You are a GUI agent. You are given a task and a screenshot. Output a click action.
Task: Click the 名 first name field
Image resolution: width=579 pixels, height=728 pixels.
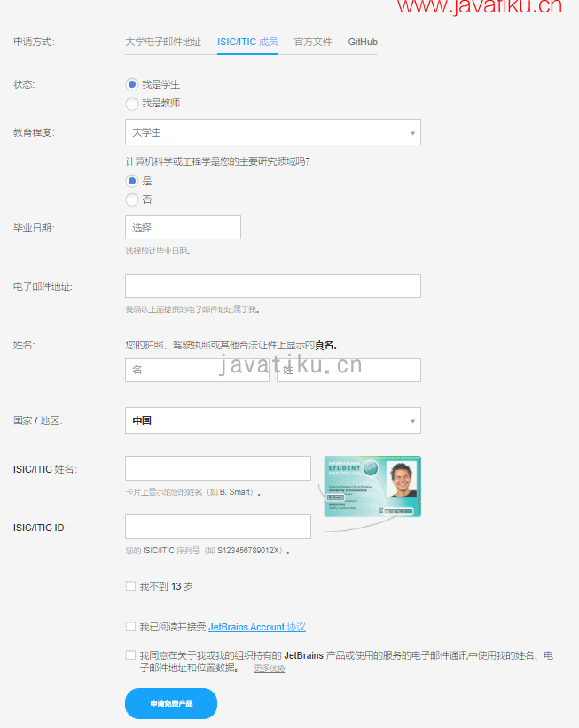coord(198,370)
